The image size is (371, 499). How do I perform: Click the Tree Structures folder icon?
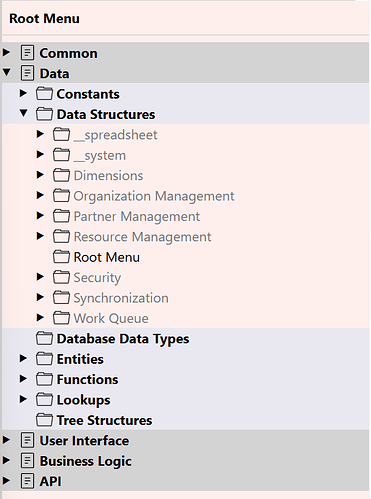click(44, 420)
